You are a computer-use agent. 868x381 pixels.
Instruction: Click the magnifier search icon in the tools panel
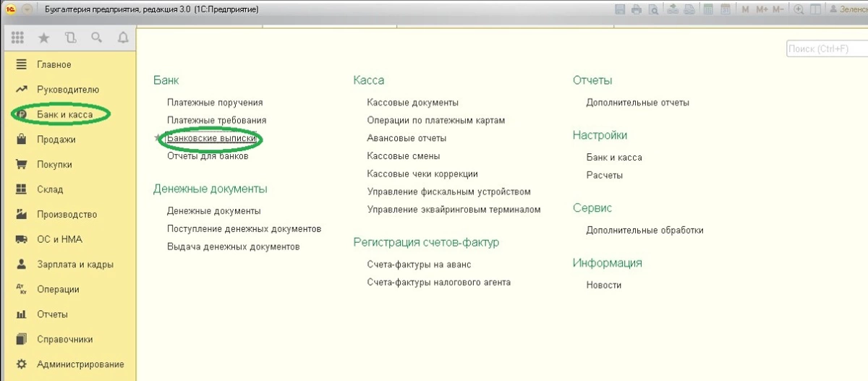[96, 38]
